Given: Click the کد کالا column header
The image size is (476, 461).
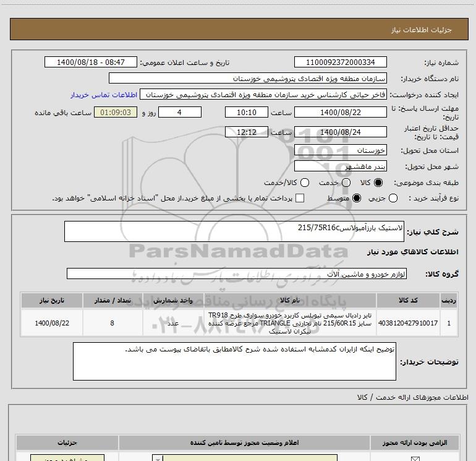Looking at the screenshot, I should pyautogui.click(x=408, y=300).
